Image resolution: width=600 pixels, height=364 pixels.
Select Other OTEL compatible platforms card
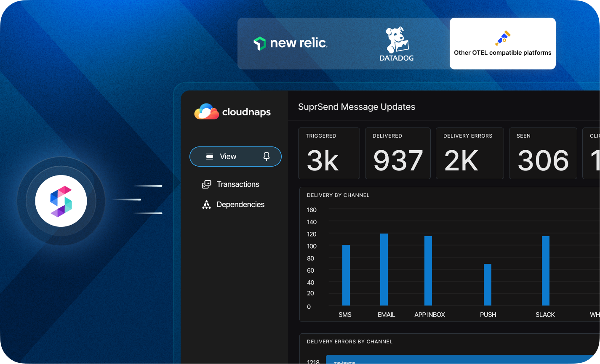(x=503, y=44)
